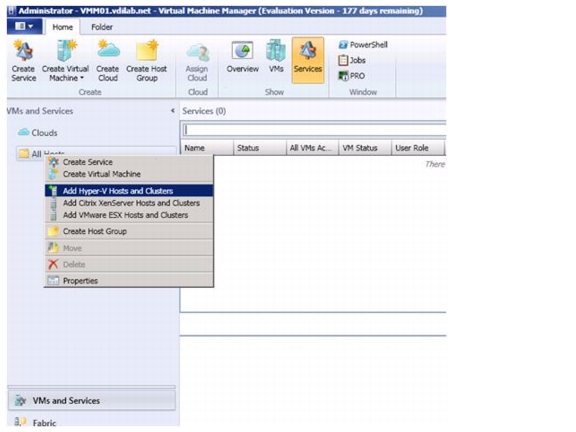Sort by the All VMs Ac... column header
Image resolution: width=576 pixels, height=432 pixels.
pos(313,148)
